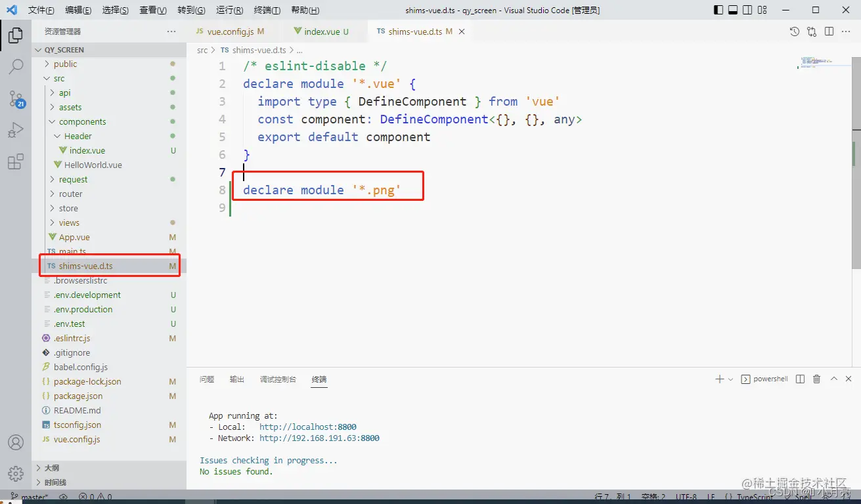Open tsconfig.json in the explorer tree

[77, 425]
